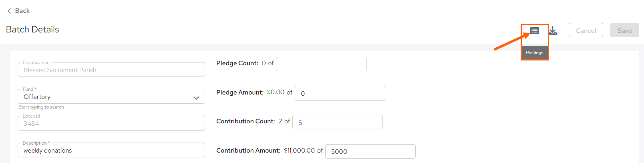Save the batch details

[625, 30]
